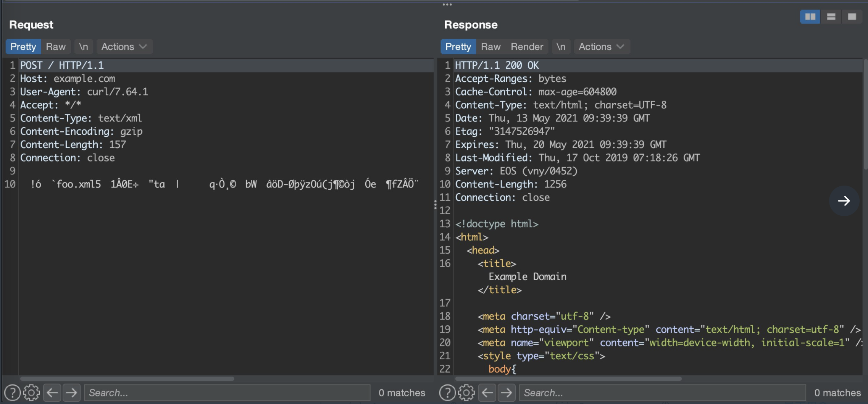The image size is (868, 404).
Task: Click vertical dots divider between panels
Action: pyautogui.click(x=435, y=205)
